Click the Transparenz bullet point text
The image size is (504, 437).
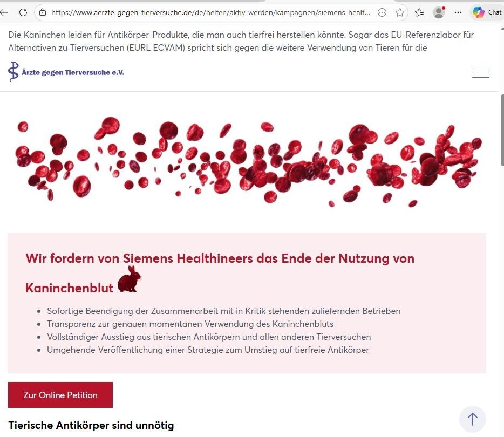190,324
